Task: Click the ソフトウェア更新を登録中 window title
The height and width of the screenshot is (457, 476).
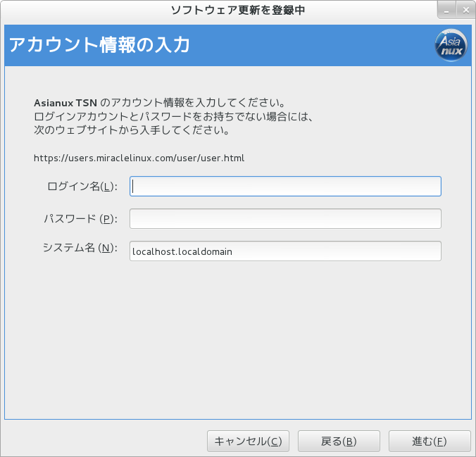Action: pyautogui.click(x=238, y=10)
